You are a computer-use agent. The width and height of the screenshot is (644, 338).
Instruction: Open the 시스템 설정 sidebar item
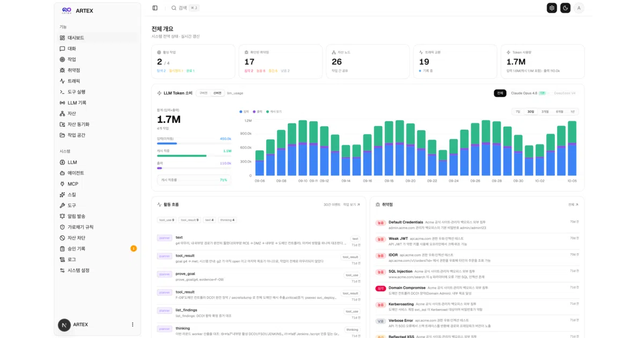(98, 270)
